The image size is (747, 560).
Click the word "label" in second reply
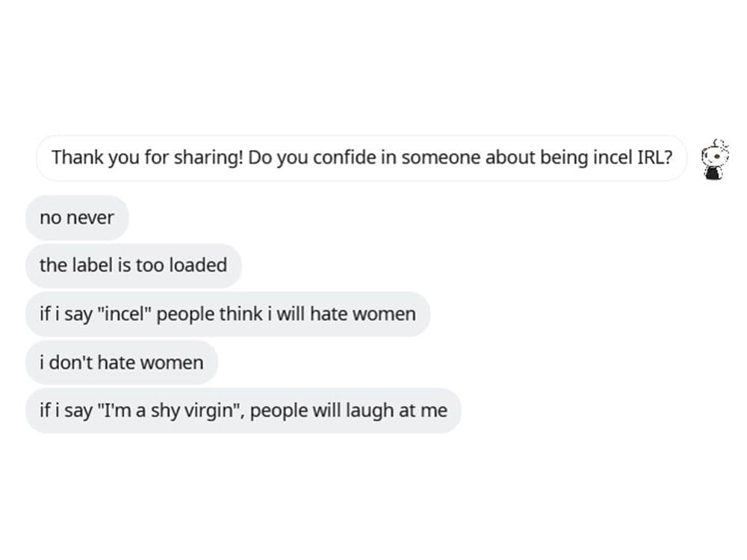[x=90, y=265]
